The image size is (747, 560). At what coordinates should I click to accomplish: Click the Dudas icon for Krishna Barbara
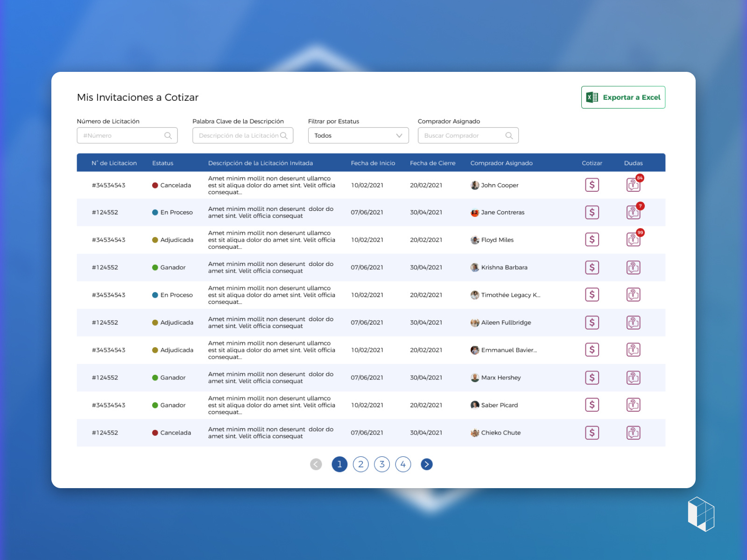click(634, 267)
